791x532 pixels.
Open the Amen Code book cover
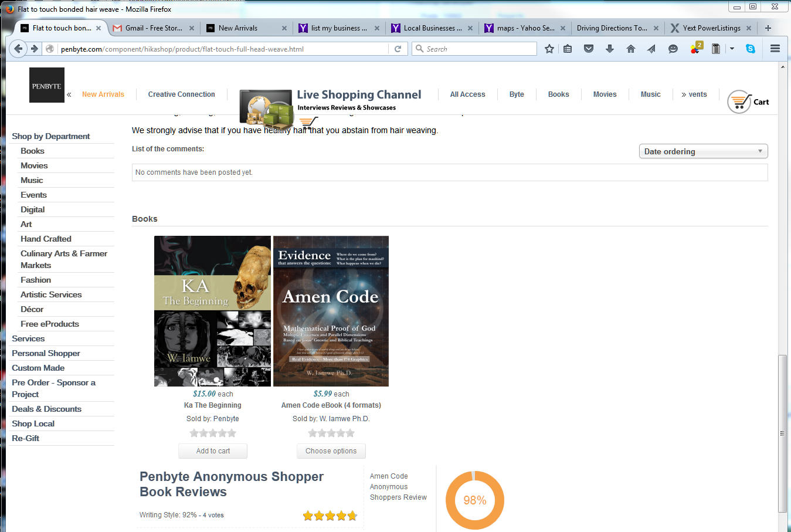[331, 311]
